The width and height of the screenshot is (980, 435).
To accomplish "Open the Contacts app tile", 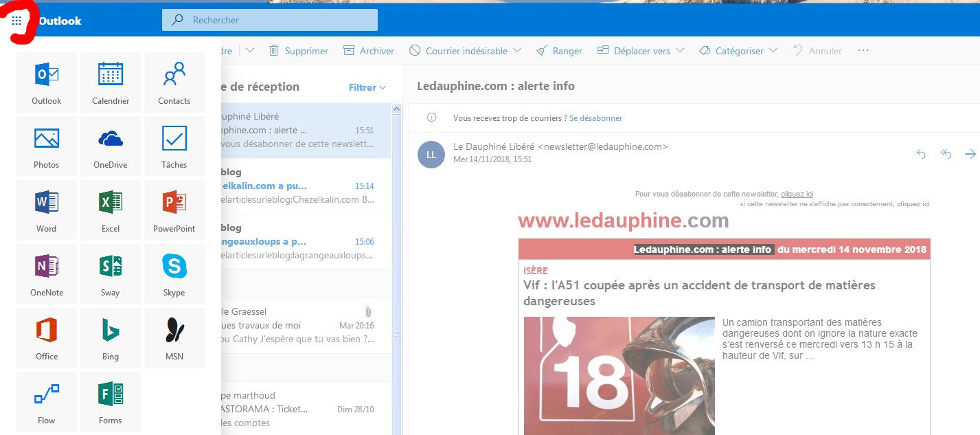I will (x=174, y=82).
